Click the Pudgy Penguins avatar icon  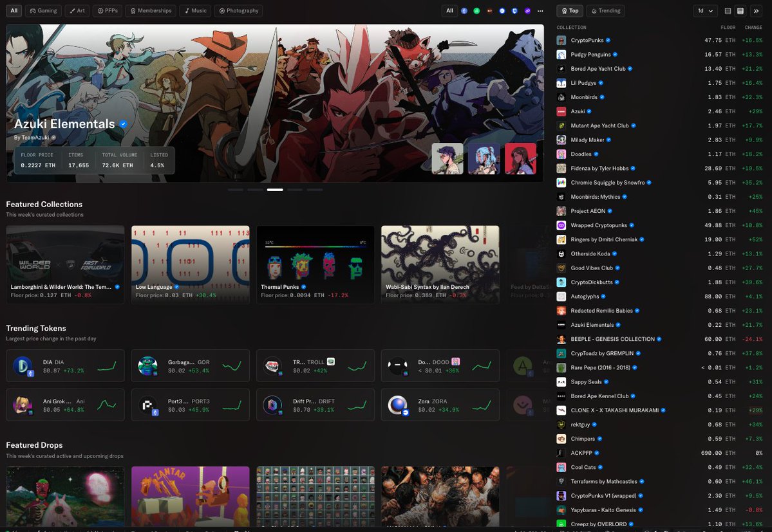pyautogui.click(x=561, y=55)
